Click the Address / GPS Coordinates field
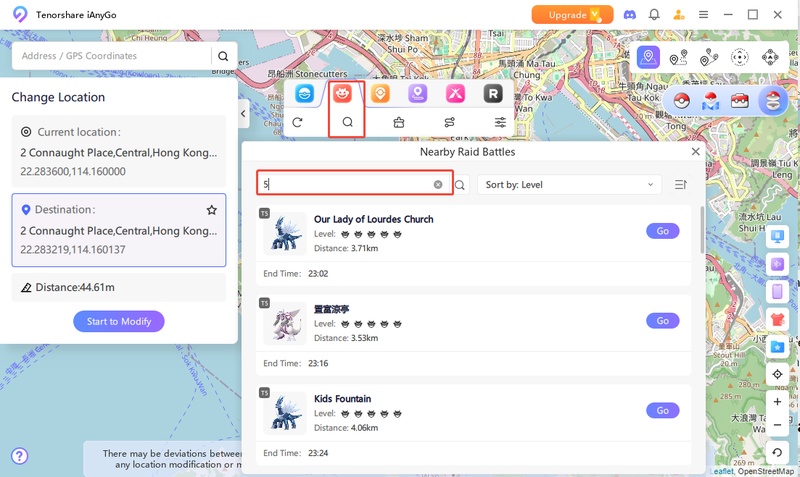 [x=111, y=56]
